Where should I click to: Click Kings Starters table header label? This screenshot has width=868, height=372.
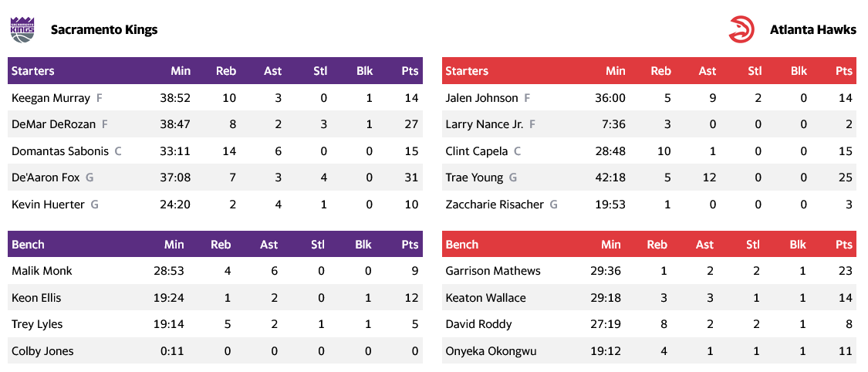[33, 71]
